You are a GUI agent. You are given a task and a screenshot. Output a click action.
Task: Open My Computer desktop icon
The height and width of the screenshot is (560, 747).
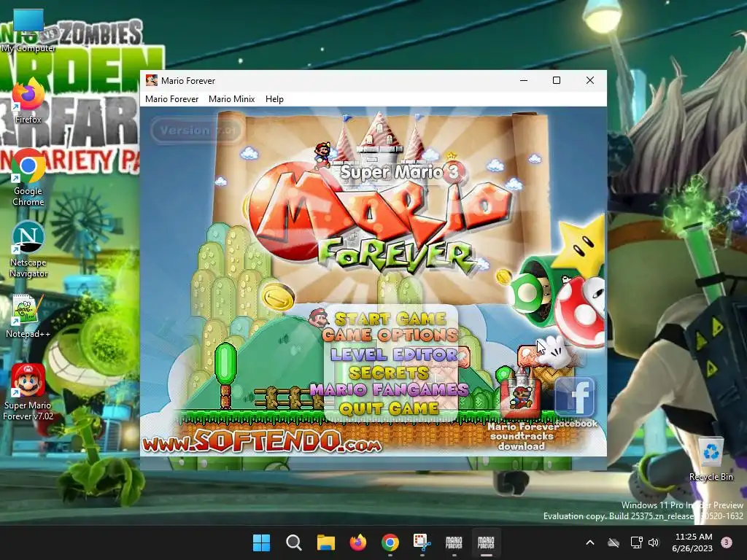(x=28, y=31)
